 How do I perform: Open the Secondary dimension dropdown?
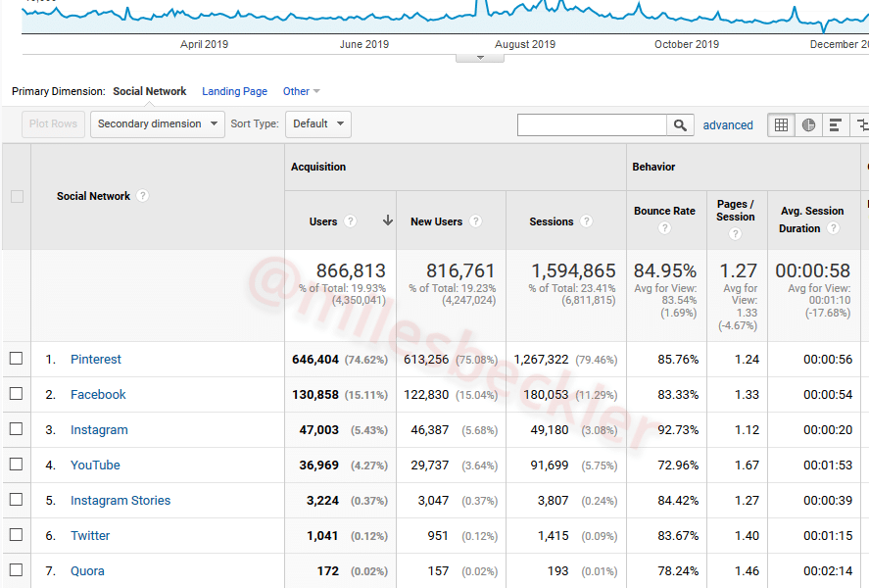click(158, 124)
